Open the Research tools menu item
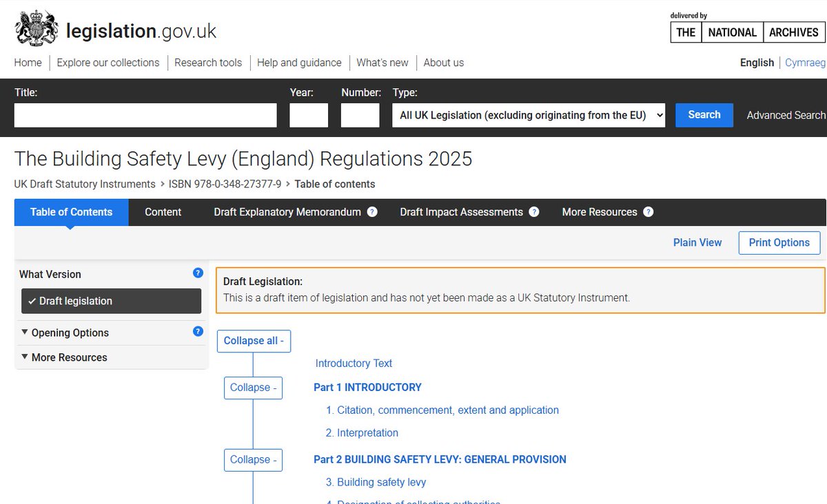This screenshot has height=504, width=827. pos(208,63)
